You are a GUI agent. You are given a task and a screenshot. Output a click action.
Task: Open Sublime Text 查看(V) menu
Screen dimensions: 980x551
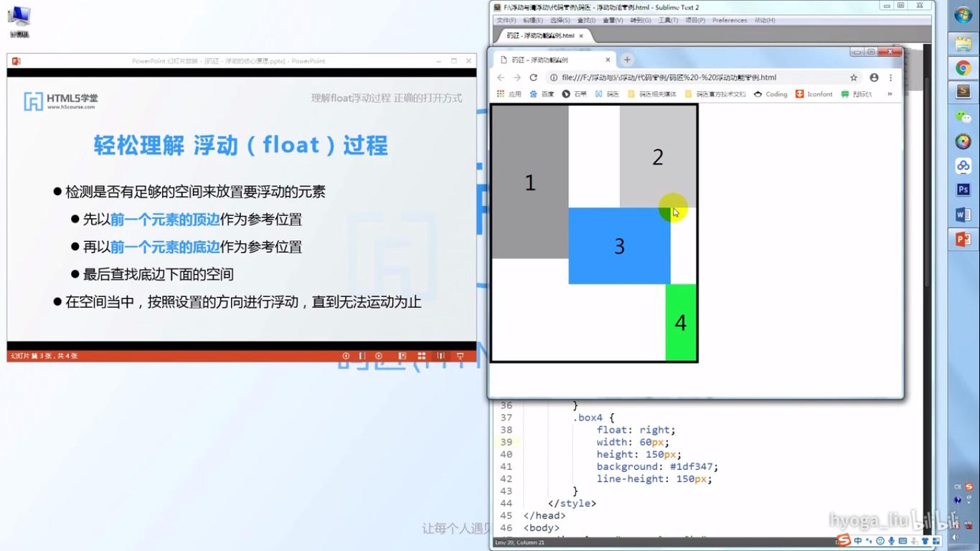(613, 20)
